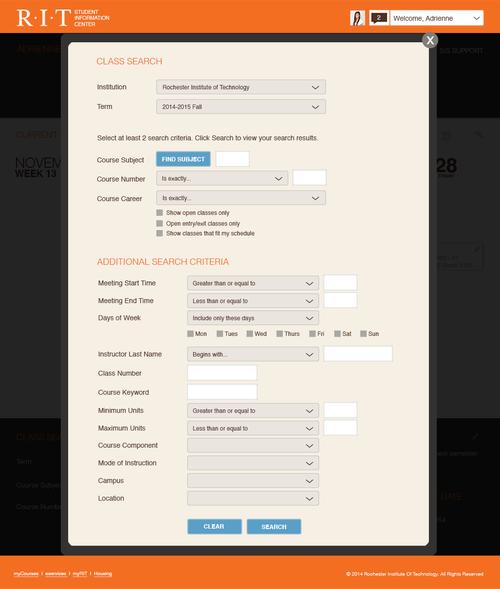Expand the Welcome, Adrienne menu
The width and height of the screenshot is (500, 589).
click(x=437, y=18)
